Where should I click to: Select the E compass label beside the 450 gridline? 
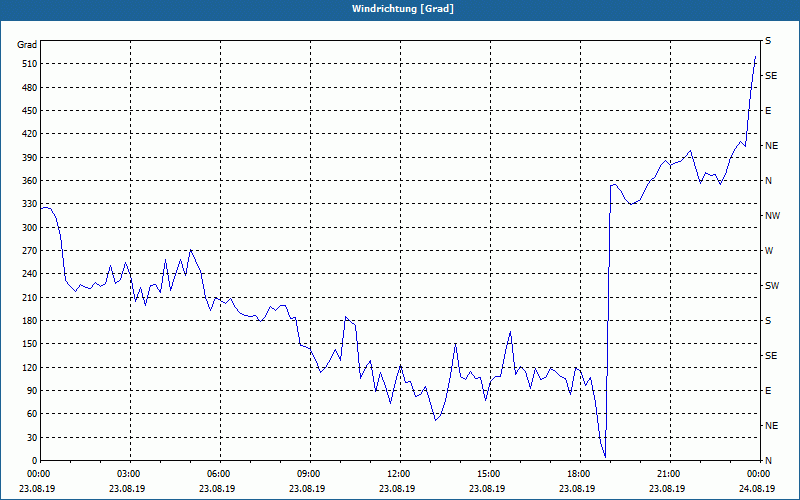tap(768, 111)
